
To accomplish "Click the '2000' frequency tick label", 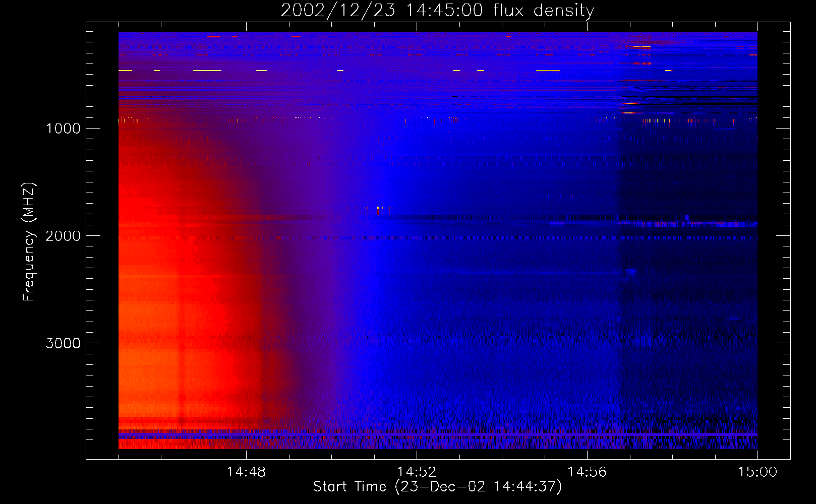I will (63, 236).
